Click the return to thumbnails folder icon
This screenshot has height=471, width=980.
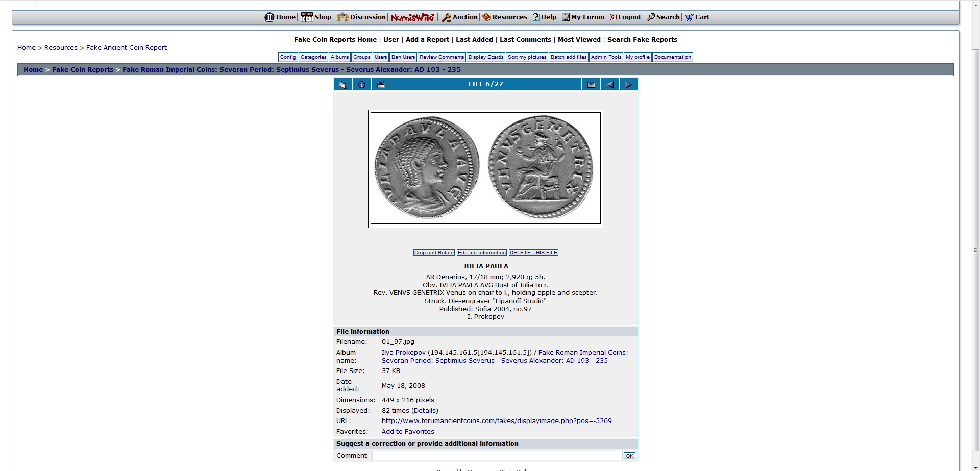click(x=342, y=85)
